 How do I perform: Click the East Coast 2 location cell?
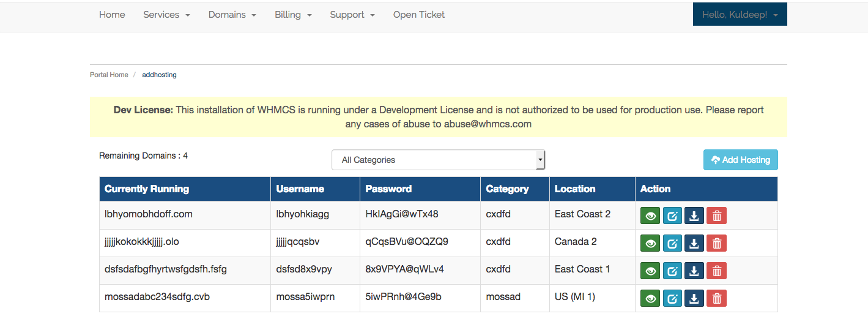(x=592, y=215)
